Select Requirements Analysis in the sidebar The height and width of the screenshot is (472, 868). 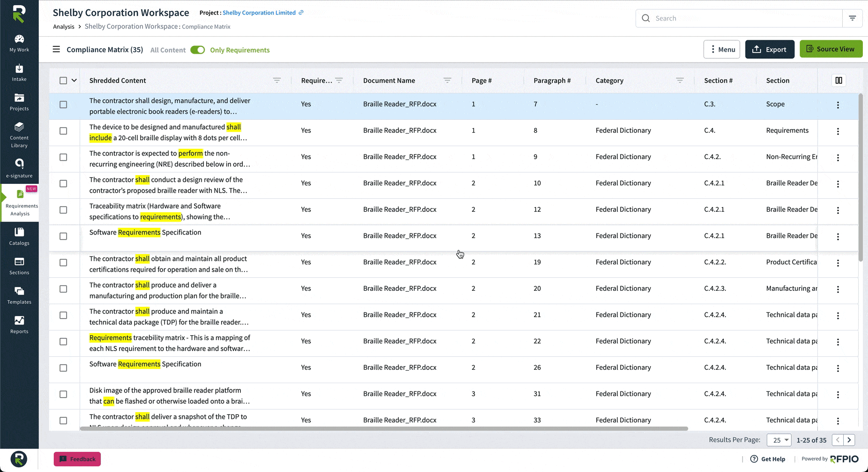(x=20, y=202)
